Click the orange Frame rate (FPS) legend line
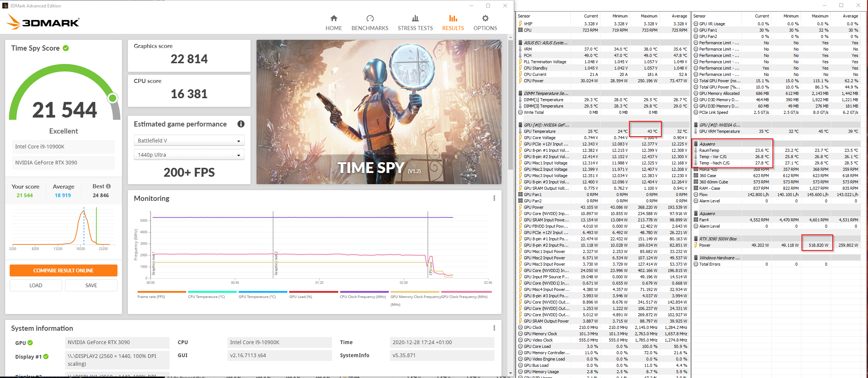868x378 pixels. click(x=162, y=292)
